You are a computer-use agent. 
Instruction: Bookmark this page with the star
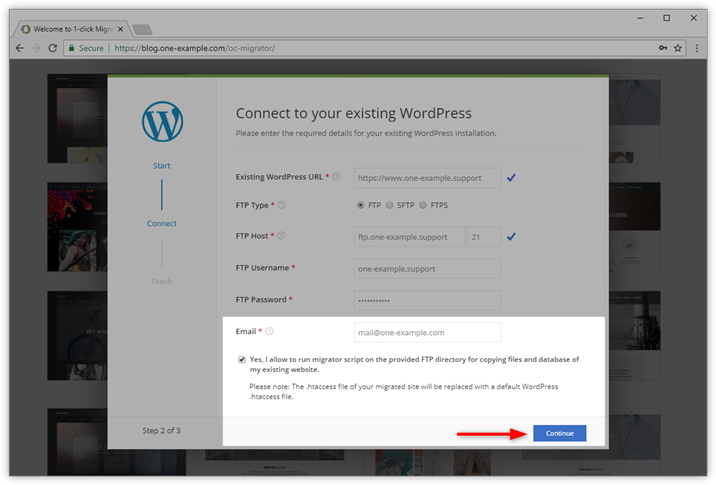coord(678,48)
